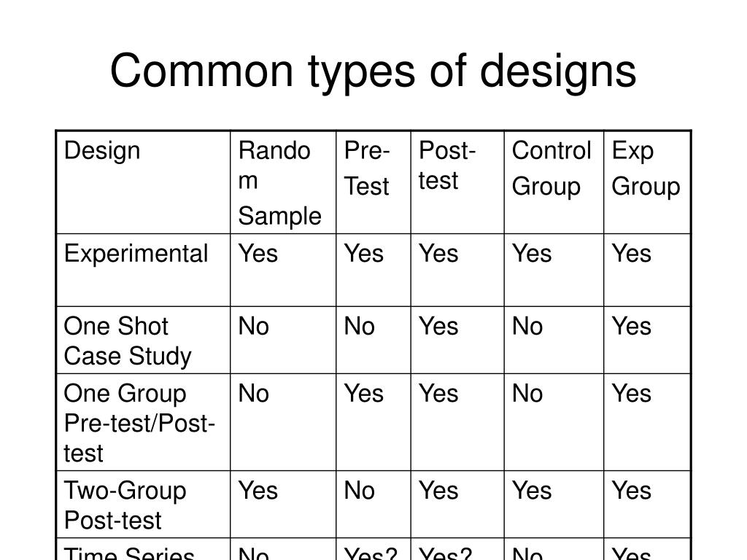Screen dimensions: 747x560
Task: Select One Shot Case Study's Pre-Test 'No' cell
Action: click(373, 340)
